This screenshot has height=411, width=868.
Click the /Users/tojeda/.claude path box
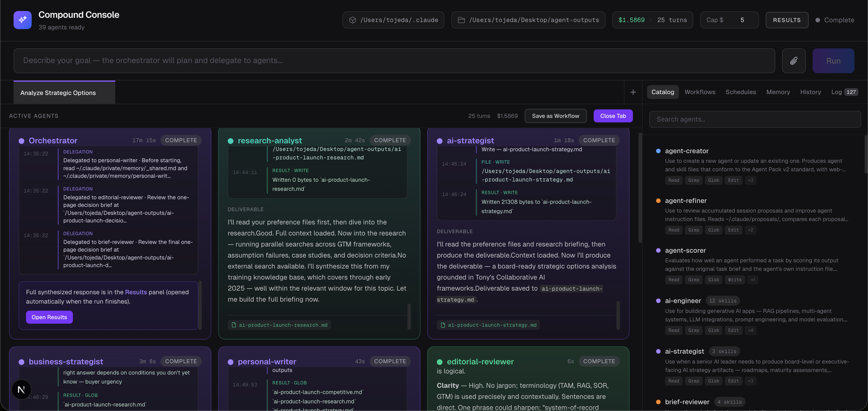tap(393, 20)
